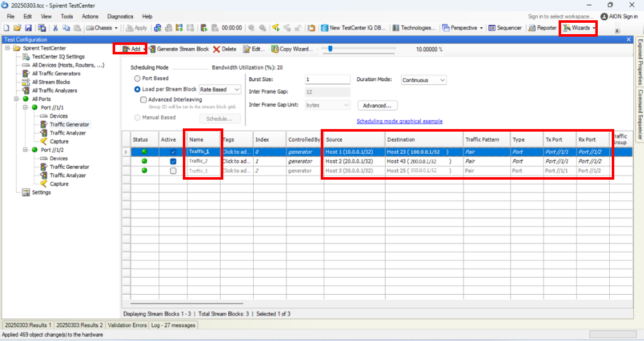
Task: Click the orange clipboard icon before New TestCenter IQ DB
Action: 311,28
